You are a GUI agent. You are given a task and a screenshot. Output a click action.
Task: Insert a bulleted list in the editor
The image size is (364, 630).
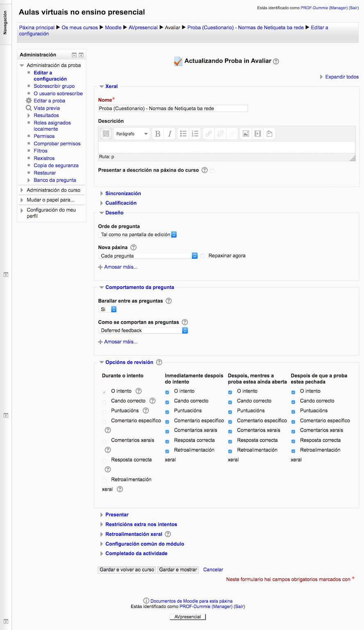point(183,134)
